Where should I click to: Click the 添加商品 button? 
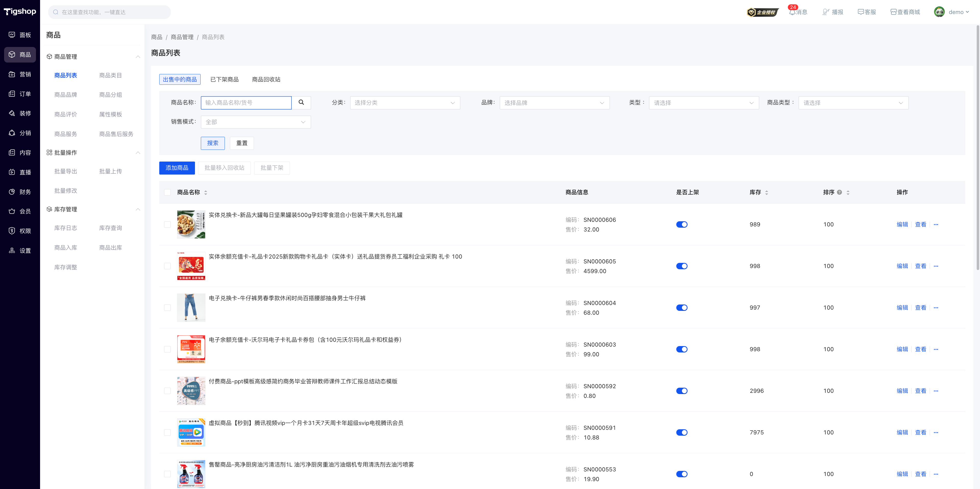click(x=177, y=168)
